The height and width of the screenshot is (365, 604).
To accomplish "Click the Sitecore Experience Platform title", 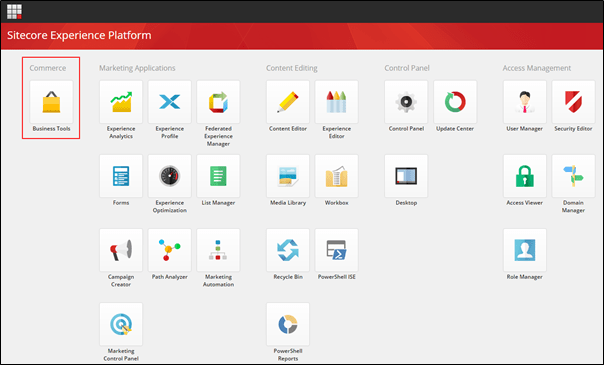I will (79, 35).
